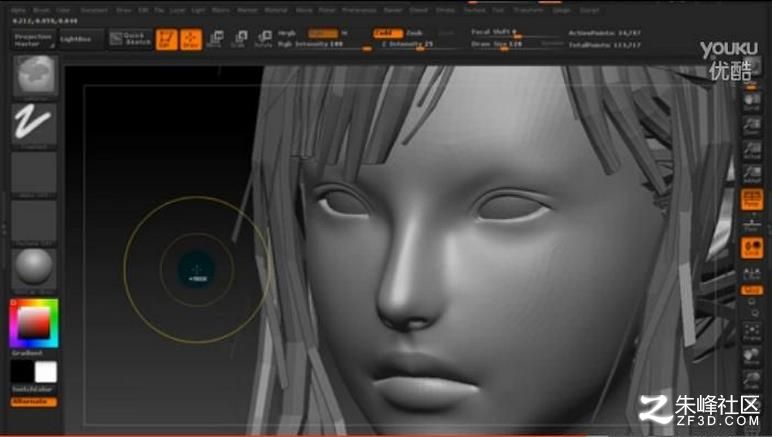
Task: Open the Color menu
Action: [64, 10]
